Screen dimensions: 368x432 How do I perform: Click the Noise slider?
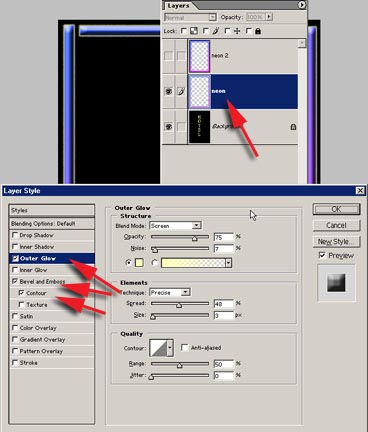pos(180,249)
